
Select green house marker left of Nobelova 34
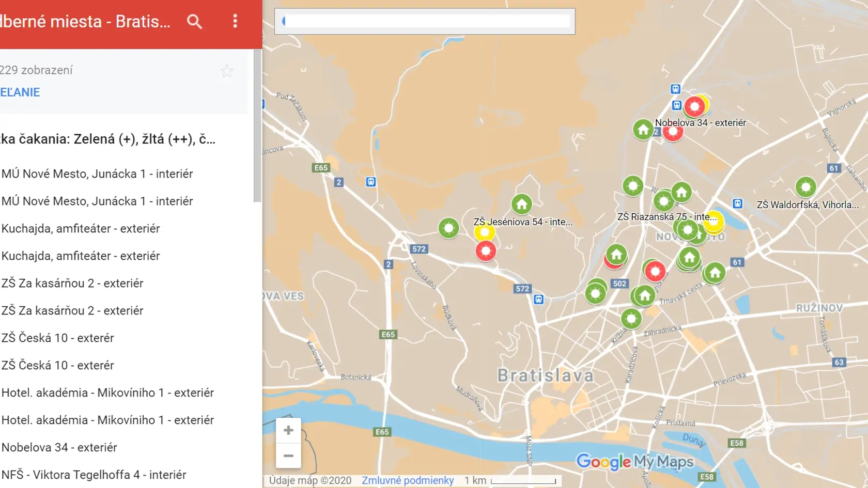tap(643, 129)
